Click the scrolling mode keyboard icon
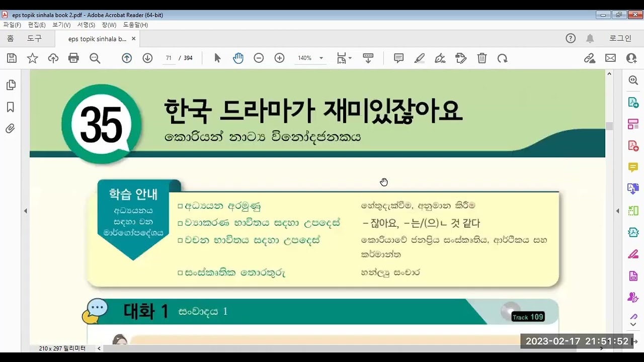Viewport: 644px width, 362px height. point(368,58)
